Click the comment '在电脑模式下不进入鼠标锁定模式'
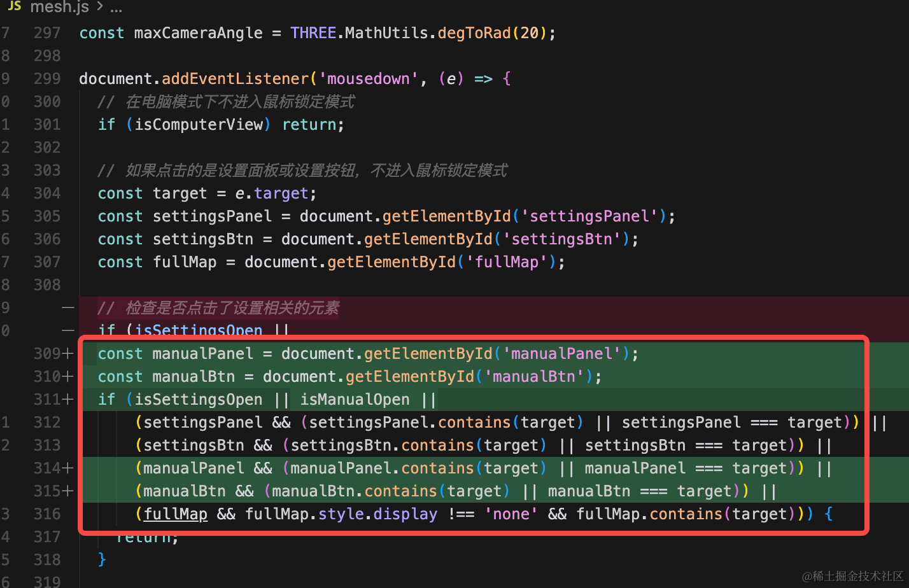This screenshot has width=909, height=588. click(226, 102)
